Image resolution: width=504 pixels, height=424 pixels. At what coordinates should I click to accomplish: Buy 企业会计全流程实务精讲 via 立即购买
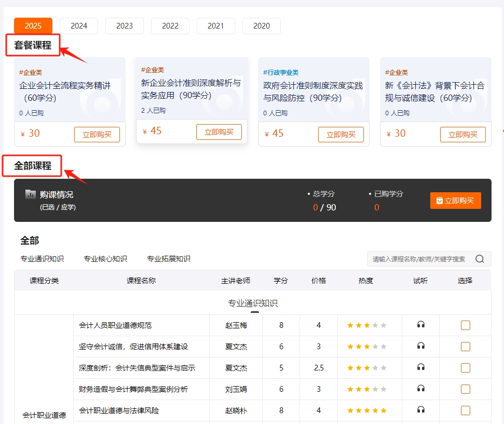pos(97,134)
